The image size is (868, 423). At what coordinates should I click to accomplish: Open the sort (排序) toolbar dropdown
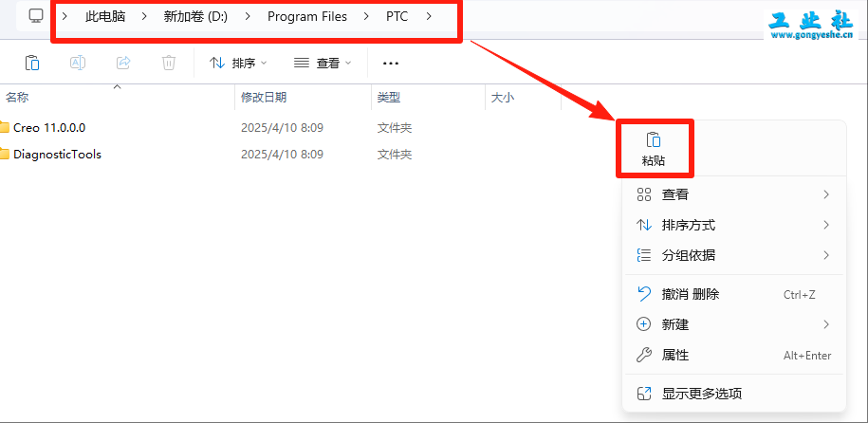238,64
